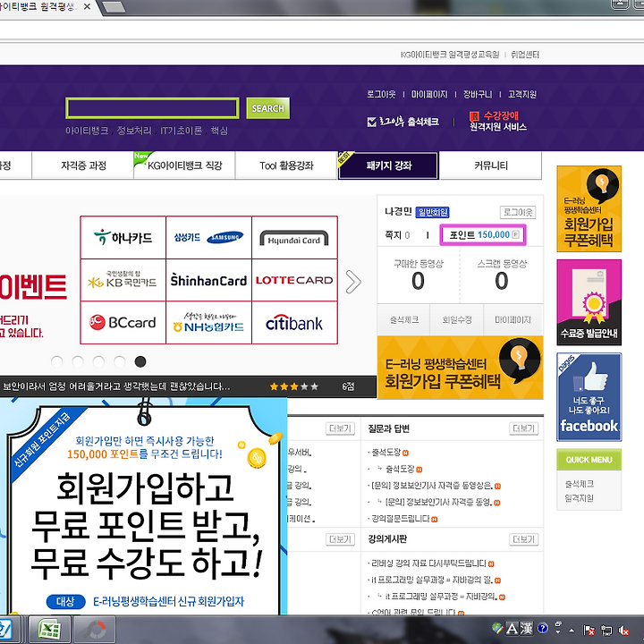644x644 pixels.
Task: Select the 하나카드 logo
Action: click(x=123, y=237)
